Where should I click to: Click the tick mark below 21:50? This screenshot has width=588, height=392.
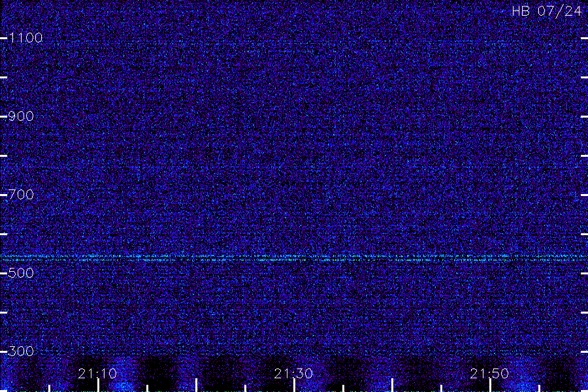pyautogui.click(x=490, y=385)
